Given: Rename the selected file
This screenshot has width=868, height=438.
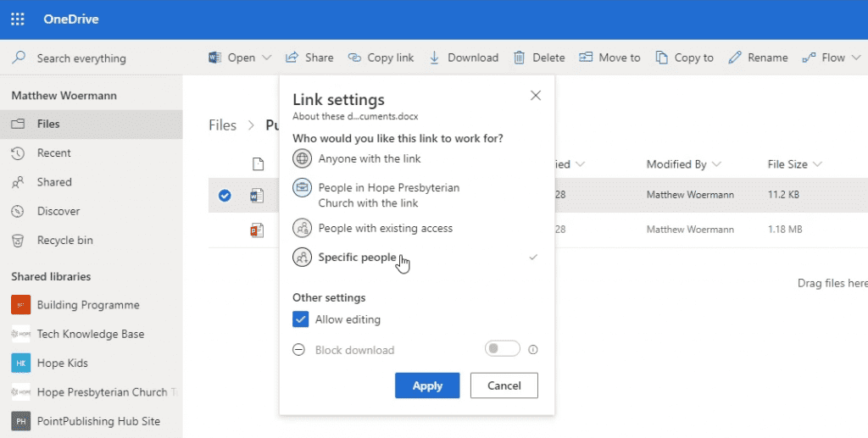Looking at the screenshot, I should 758,58.
